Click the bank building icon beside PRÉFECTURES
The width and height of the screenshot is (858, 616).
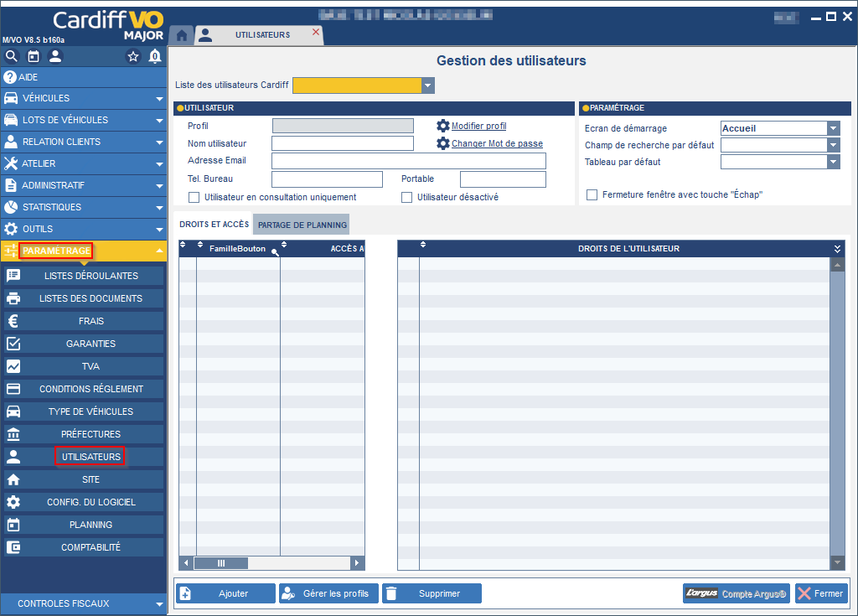point(13,434)
